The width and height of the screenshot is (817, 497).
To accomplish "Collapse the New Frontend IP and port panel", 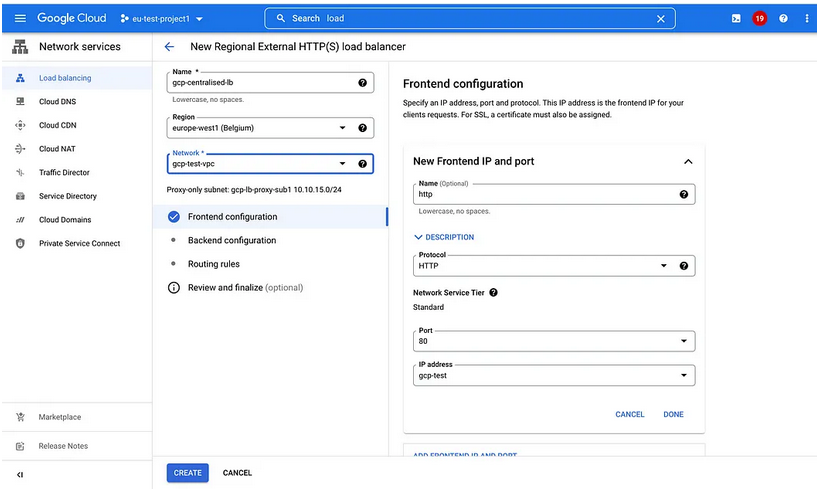I will [x=688, y=161].
